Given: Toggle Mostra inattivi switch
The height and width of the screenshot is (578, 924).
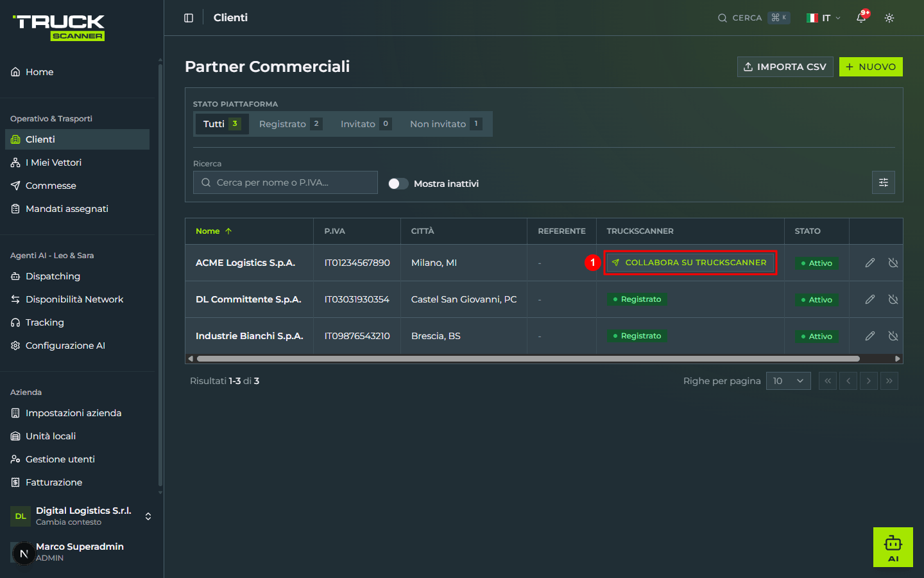Looking at the screenshot, I should [398, 184].
